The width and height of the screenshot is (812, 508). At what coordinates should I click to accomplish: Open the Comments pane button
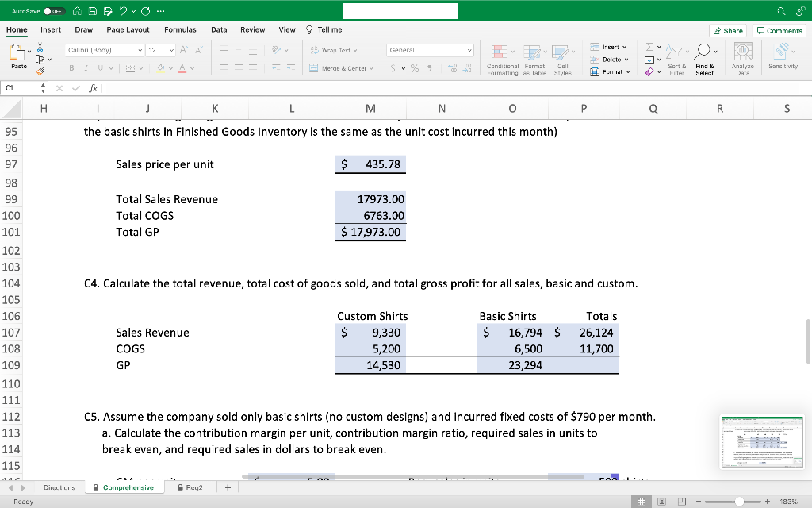point(779,31)
